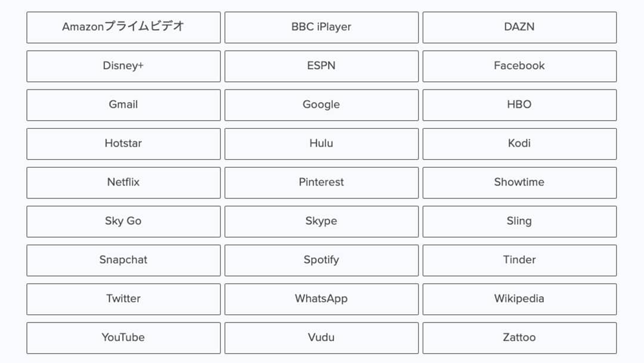Choose the Netflix button
This screenshot has width=644, height=363.
[123, 183]
